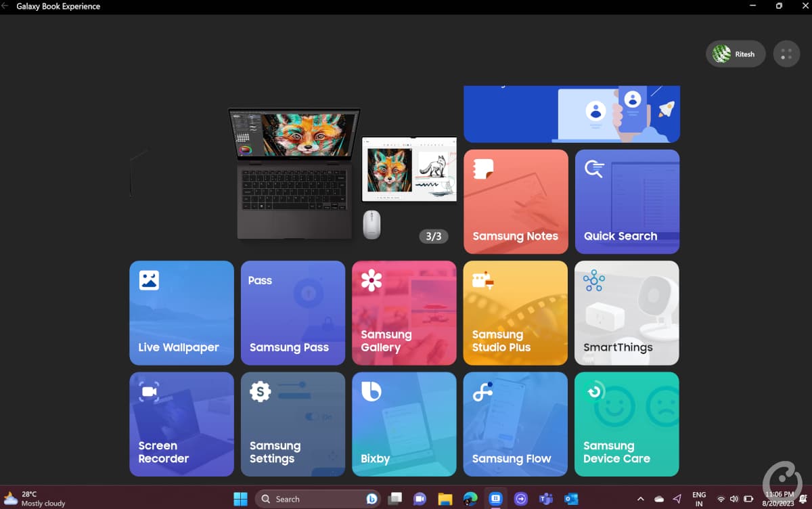Viewport: 812px width, 509px height.
Task: Open the Samsung Settings tile
Action: click(293, 424)
